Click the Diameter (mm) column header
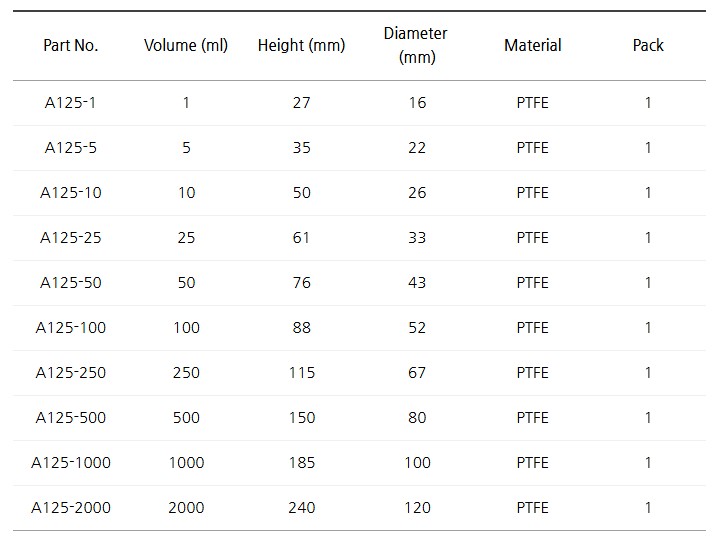Image resolution: width=726 pixels, height=539 pixels. click(x=416, y=45)
